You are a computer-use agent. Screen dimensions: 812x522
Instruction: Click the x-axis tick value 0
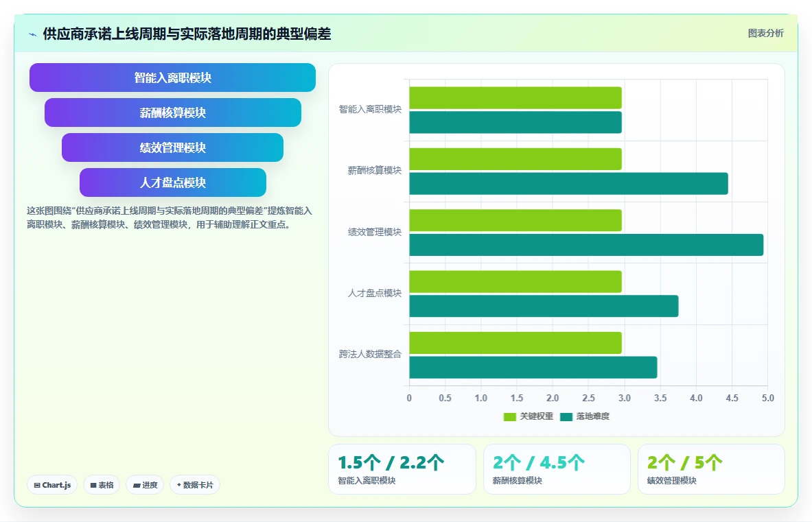coord(409,398)
